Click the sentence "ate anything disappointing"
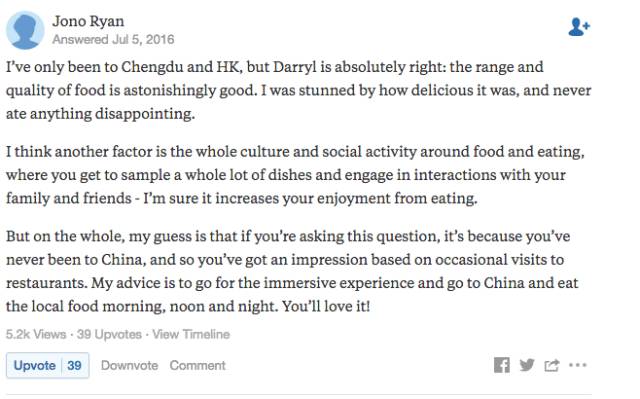Image resolution: width=640 pixels, height=399 pixels. 100,114
